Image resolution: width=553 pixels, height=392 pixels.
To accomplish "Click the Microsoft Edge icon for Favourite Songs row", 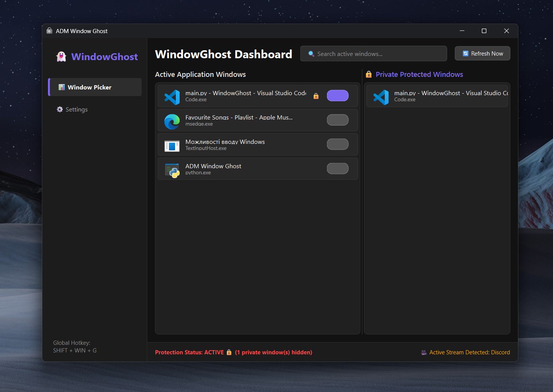I will click(x=172, y=121).
